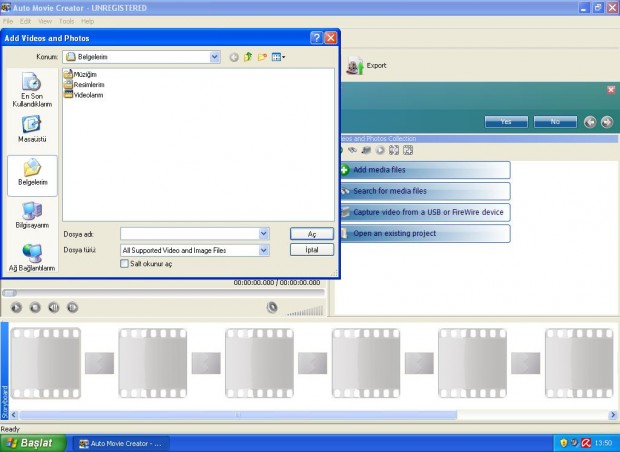Image resolution: width=620 pixels, height=452 pixels.
Task: Click the round disc icon in collection toolbar
Action: coord(380,150)
